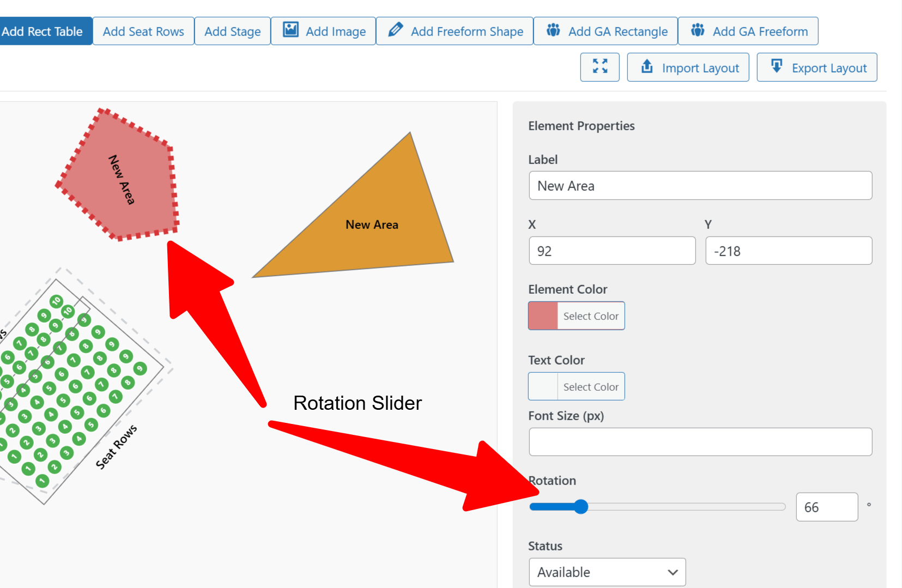Click the Font Size input field

click(700, 442)
